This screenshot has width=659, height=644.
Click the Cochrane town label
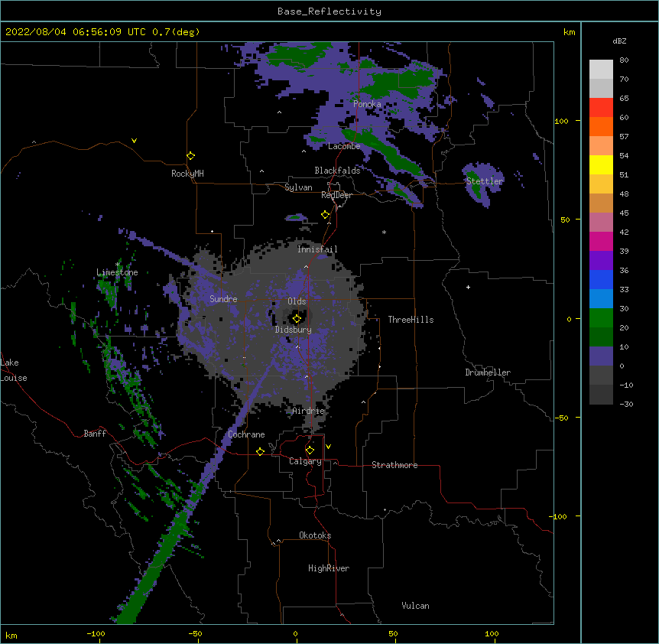[x=246, y=434]
